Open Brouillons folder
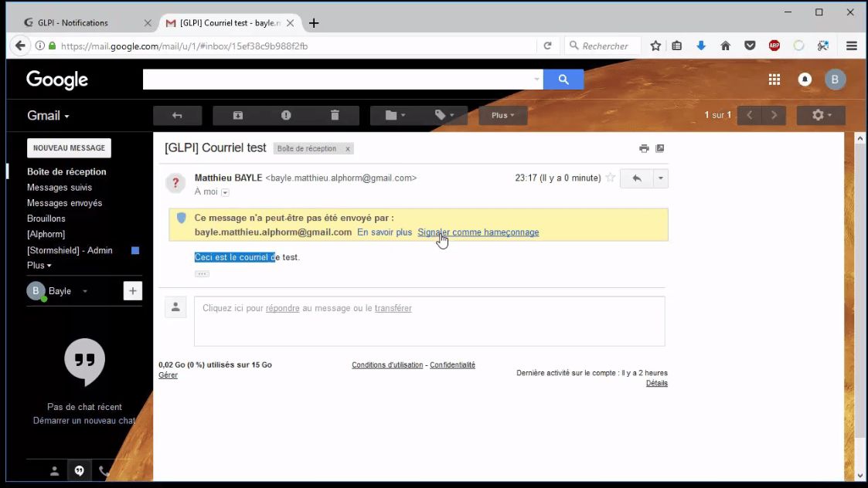The image size is (868, 488). pyautogui.click(x=46, y=219)
